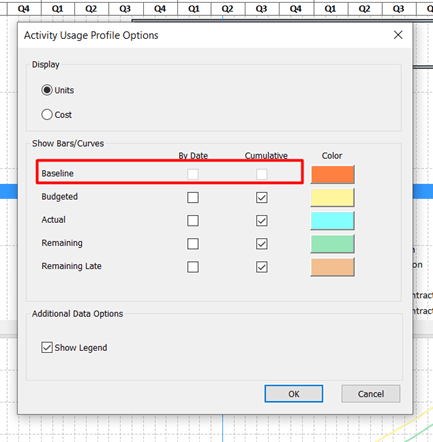Viewport: 433px width, 442px height.
Task: Click the Cumulative column header
Action: [266, 156]
